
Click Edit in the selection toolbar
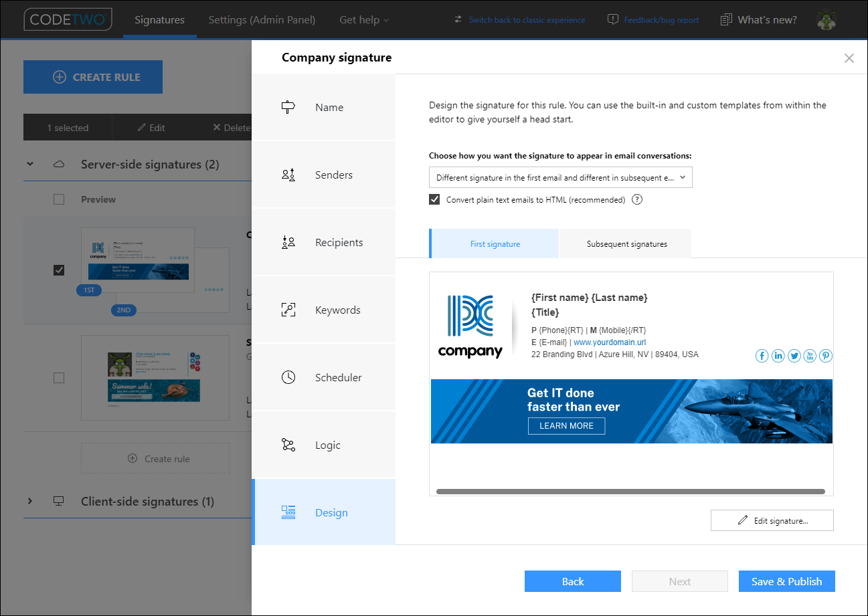click(x=151, y=128)
